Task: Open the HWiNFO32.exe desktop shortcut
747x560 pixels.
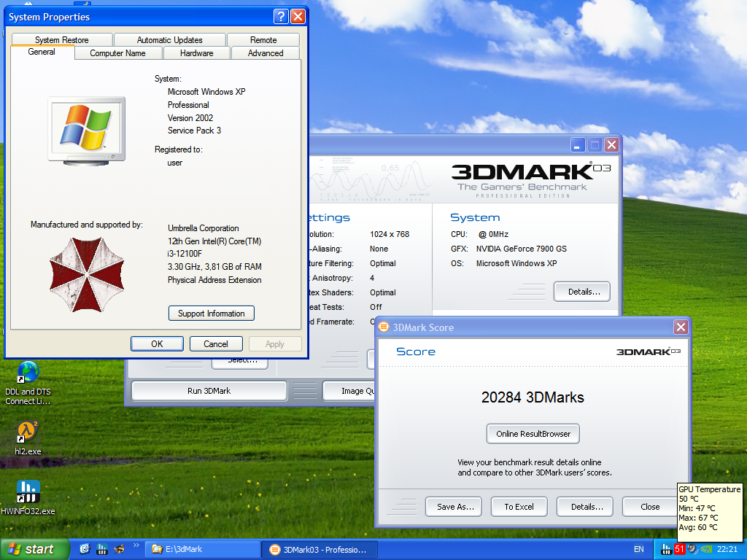Action: tap(28, 497)
